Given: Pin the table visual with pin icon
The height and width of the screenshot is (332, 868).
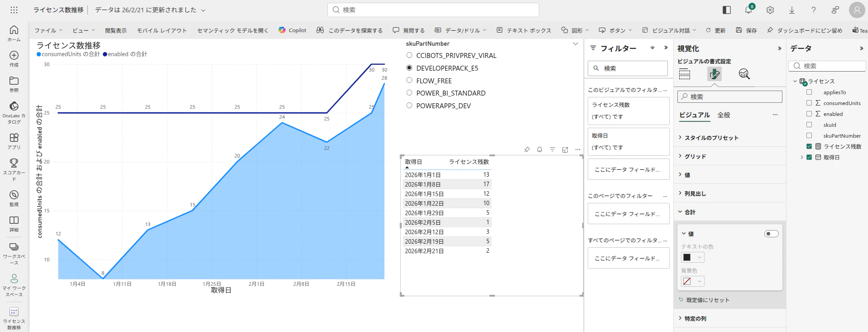Looking at the screenshot, I should (x=527, y=149).
